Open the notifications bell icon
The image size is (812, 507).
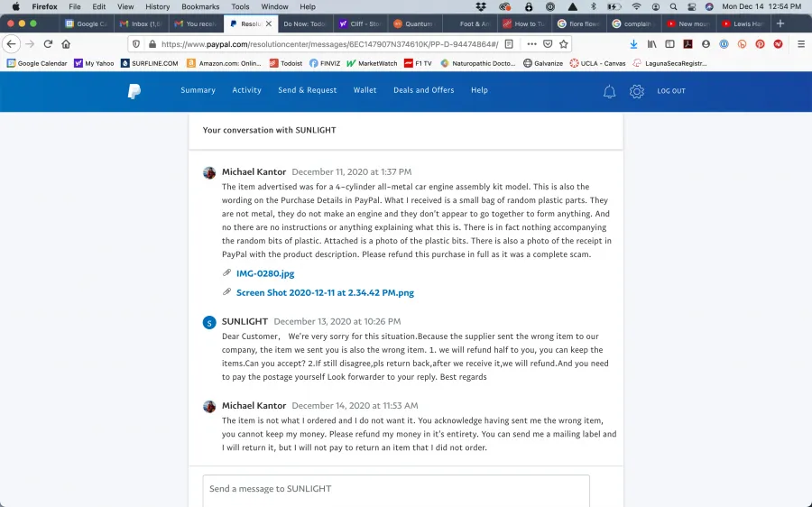click(x=610, y=91)
